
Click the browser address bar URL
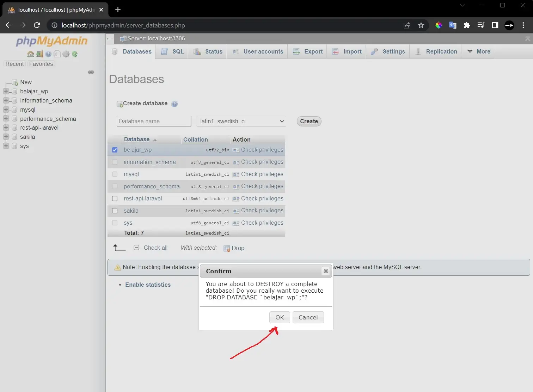point(123,25)
